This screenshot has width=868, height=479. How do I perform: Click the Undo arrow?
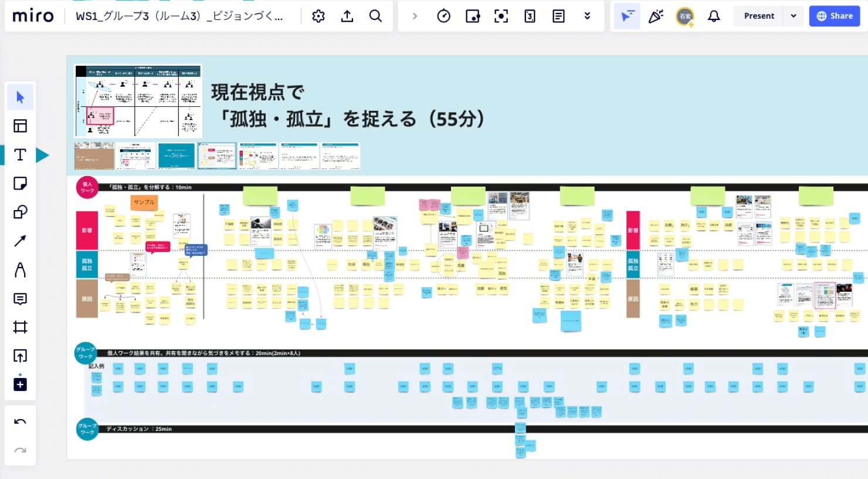click(21, 421)
